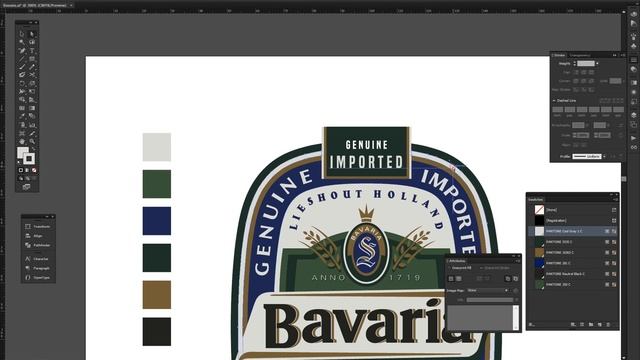
Task: Select the [Registration] swatch row
Action: pyautogui.click(x=574, y=220)
